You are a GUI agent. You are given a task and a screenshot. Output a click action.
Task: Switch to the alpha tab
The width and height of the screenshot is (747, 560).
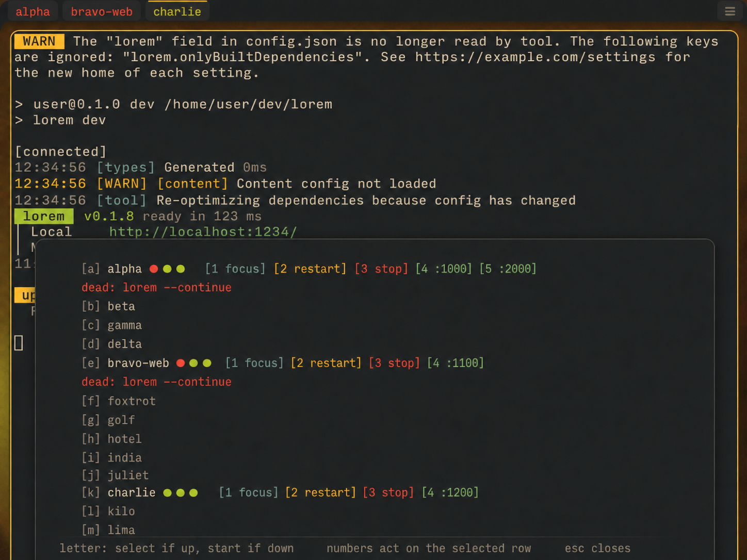(33, 11)
